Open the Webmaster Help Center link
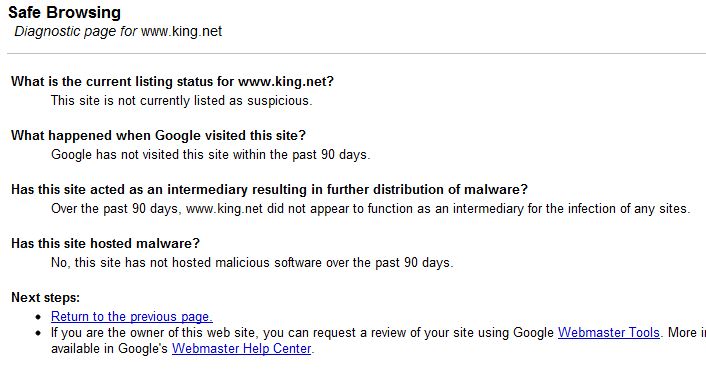The height and width of the screenshot is (372, 706). point(241,349)
